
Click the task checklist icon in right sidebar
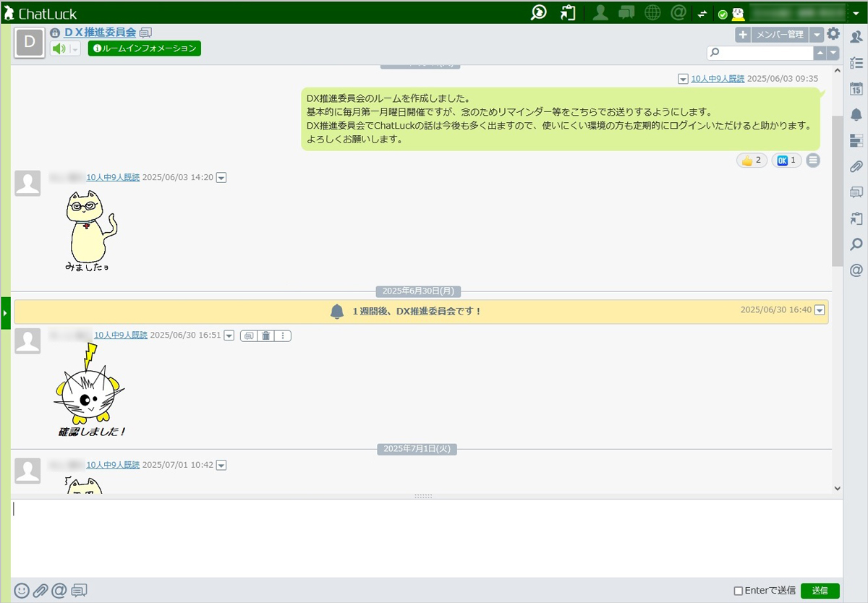pyautogui.click(x=856, y=63)
